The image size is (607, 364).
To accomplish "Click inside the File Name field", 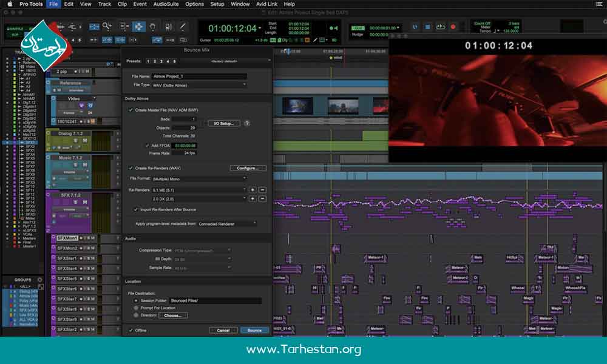I will [x=199, y=76].
